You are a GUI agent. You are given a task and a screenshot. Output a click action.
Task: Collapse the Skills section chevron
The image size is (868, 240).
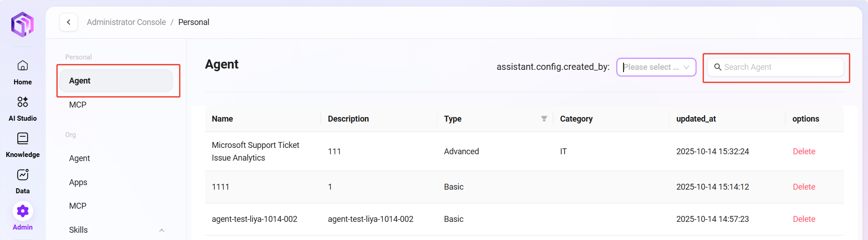[x=162, y=230]
